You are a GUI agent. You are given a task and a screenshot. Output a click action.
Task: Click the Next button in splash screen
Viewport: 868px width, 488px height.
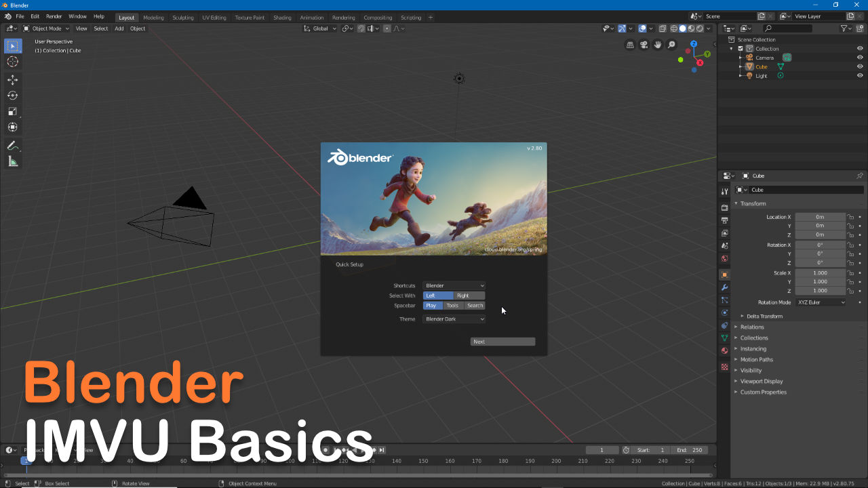(502, 342)
